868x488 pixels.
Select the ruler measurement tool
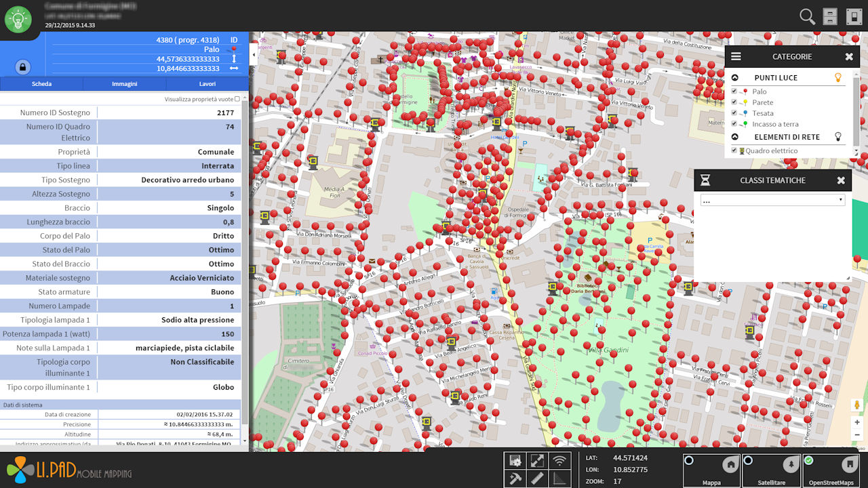tap(537, 479)
